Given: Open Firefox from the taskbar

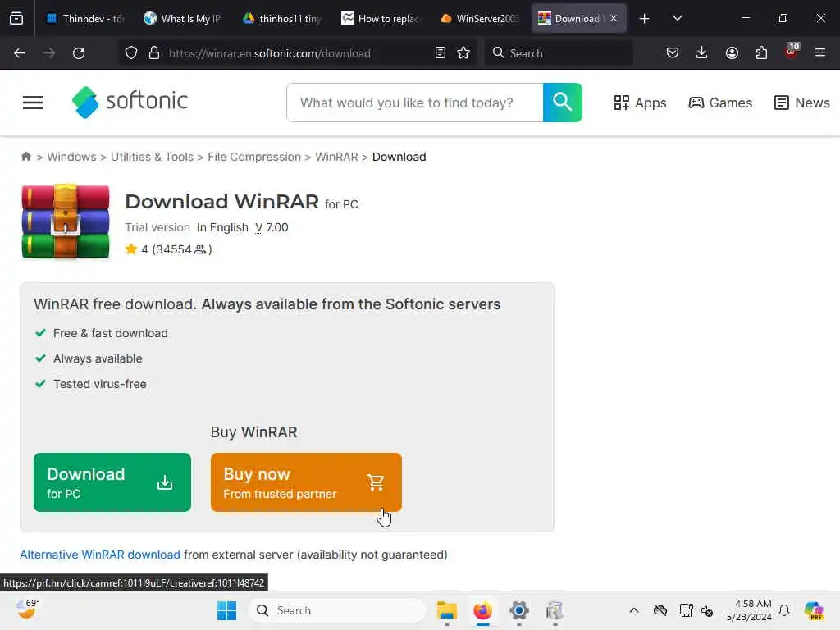Looking at the screenshot, I should click(x=482, y=610).
